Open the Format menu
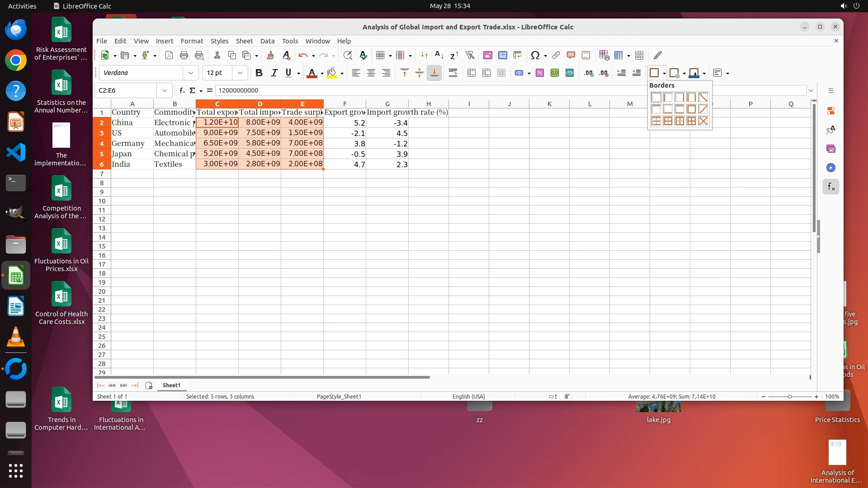 click(192, 41)
